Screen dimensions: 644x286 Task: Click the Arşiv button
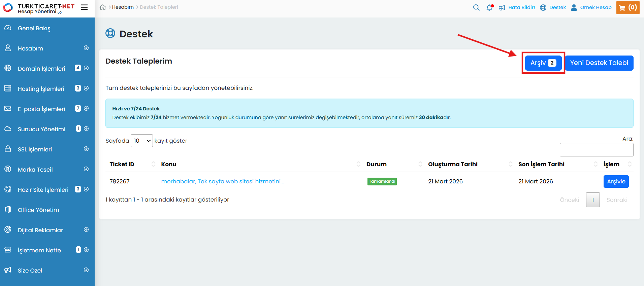(543, 63)
